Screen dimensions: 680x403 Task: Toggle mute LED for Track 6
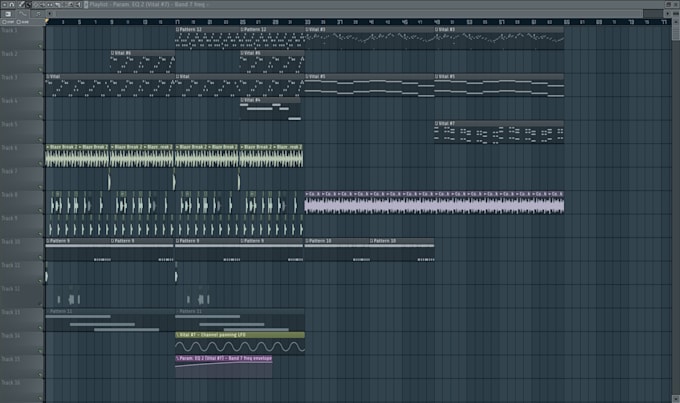pos(40,163)
